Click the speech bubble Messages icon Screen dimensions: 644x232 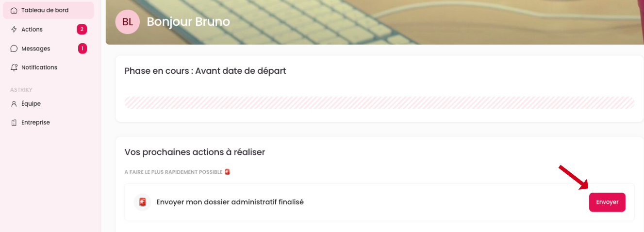[x=14, y=49]
